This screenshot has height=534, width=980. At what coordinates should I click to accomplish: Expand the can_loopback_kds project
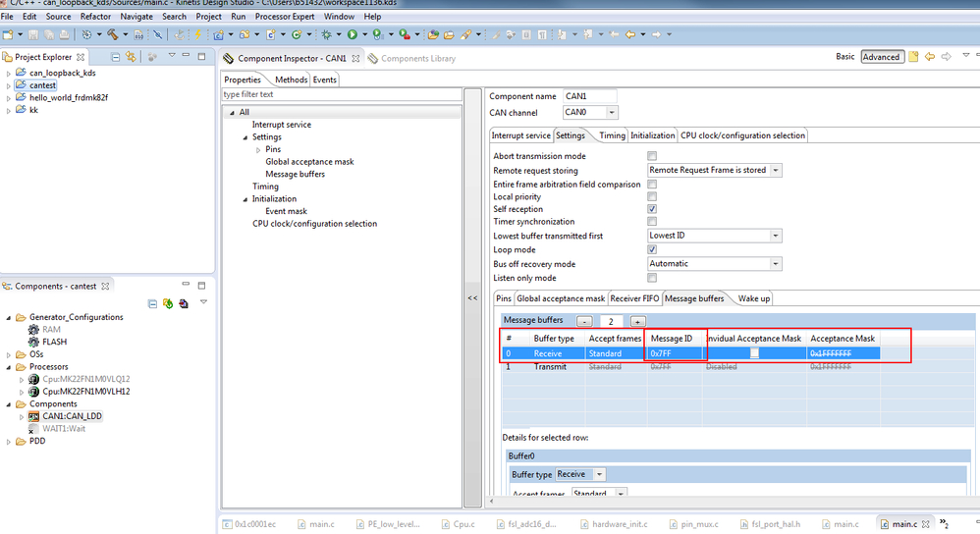[8, 73]
